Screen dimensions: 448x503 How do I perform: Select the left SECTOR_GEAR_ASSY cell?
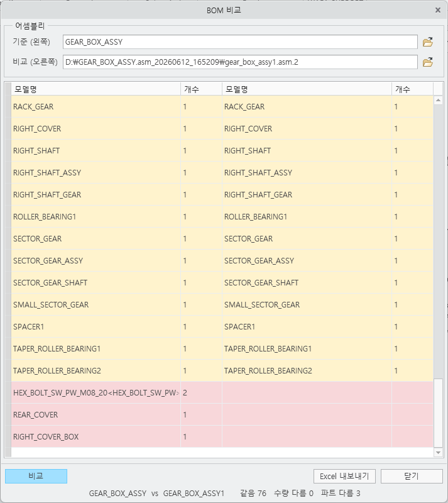click(x=96, y=260)
